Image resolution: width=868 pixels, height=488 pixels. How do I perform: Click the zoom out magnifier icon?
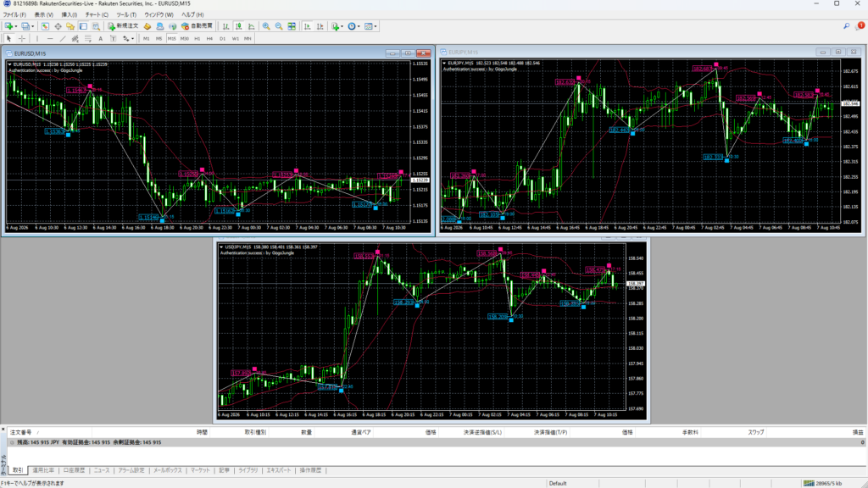[279, 26]
